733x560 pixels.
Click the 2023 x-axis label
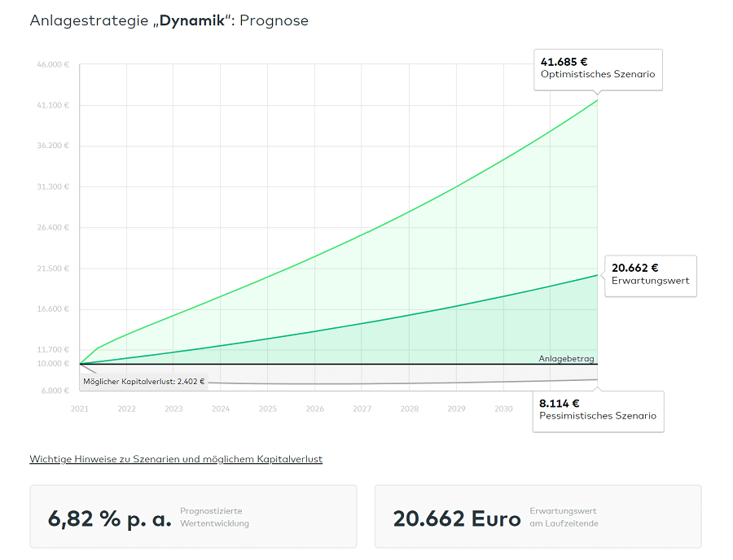click(x=173, y=409)
